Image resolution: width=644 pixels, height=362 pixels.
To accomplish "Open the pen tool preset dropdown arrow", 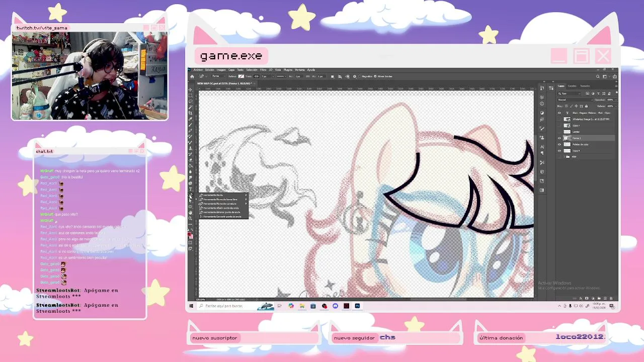I will click(206, 76).
